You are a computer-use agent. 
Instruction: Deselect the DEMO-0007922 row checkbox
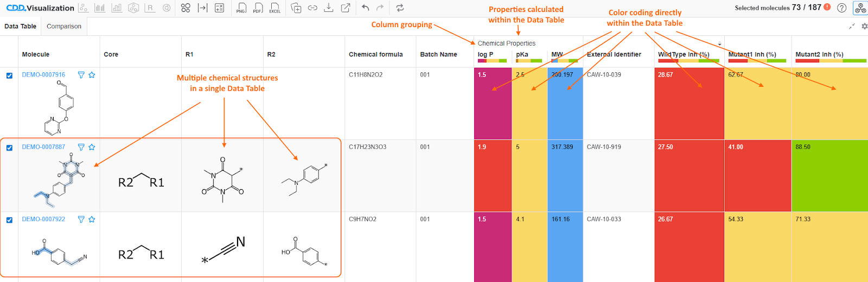[x=9, y=220]
